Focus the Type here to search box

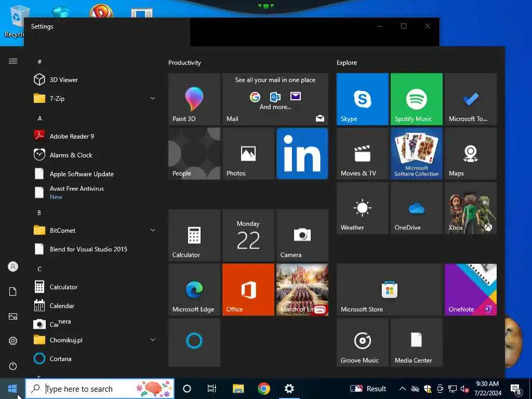(100, 389)
